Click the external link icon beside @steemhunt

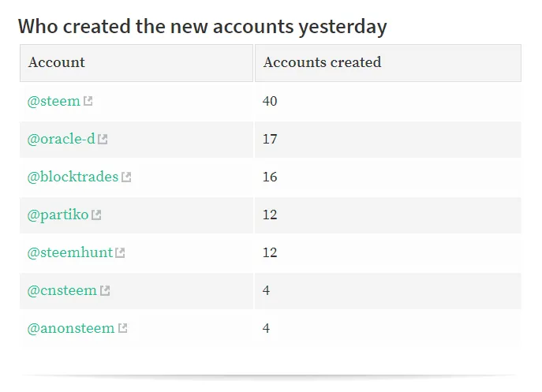tap(120, 252)
